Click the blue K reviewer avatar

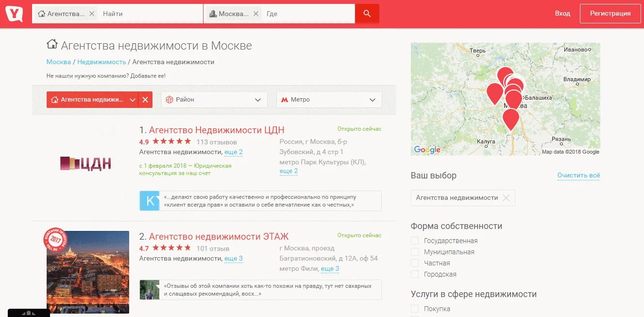tap(150, 201)
